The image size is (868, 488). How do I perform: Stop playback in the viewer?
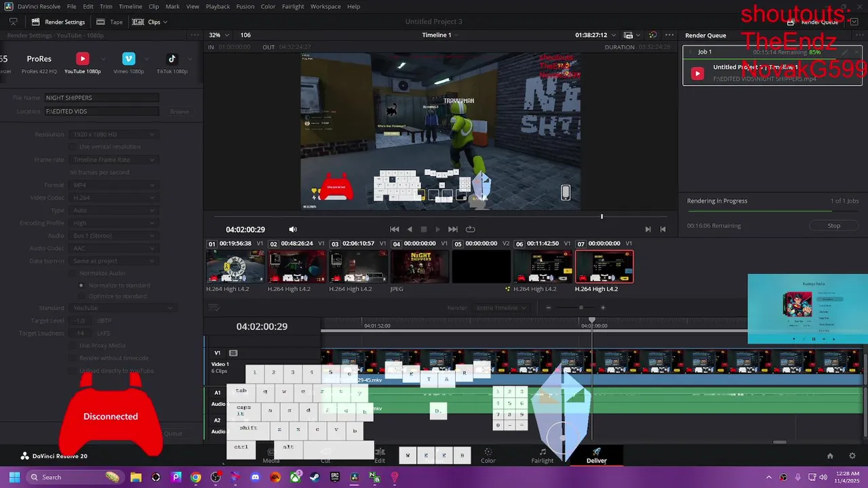pos(424,229)
